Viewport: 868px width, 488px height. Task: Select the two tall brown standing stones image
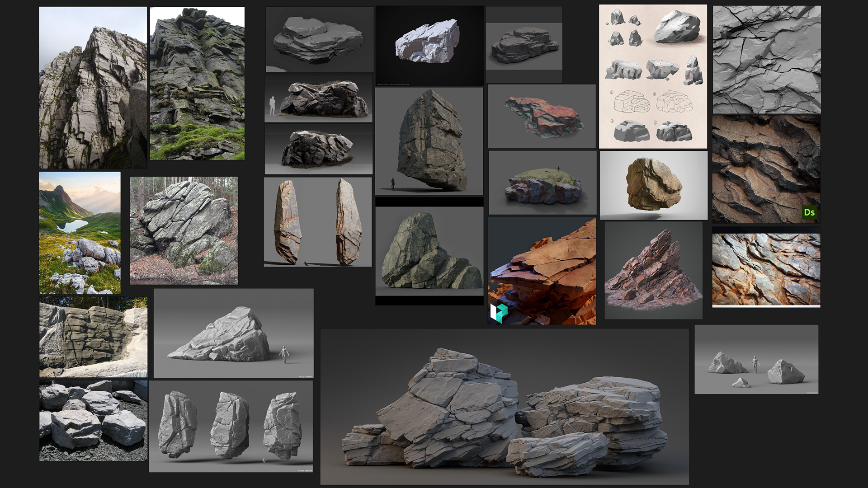click(318, 222)
